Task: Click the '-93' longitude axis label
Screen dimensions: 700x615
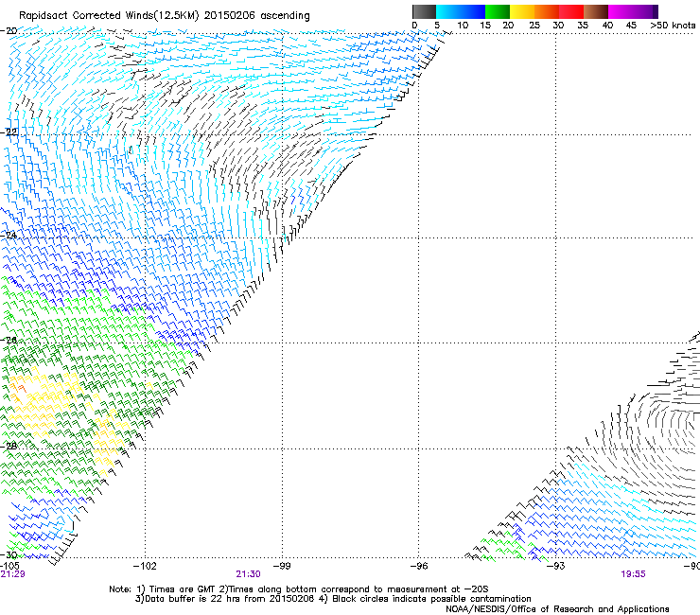Action: (x=556, y=566)
